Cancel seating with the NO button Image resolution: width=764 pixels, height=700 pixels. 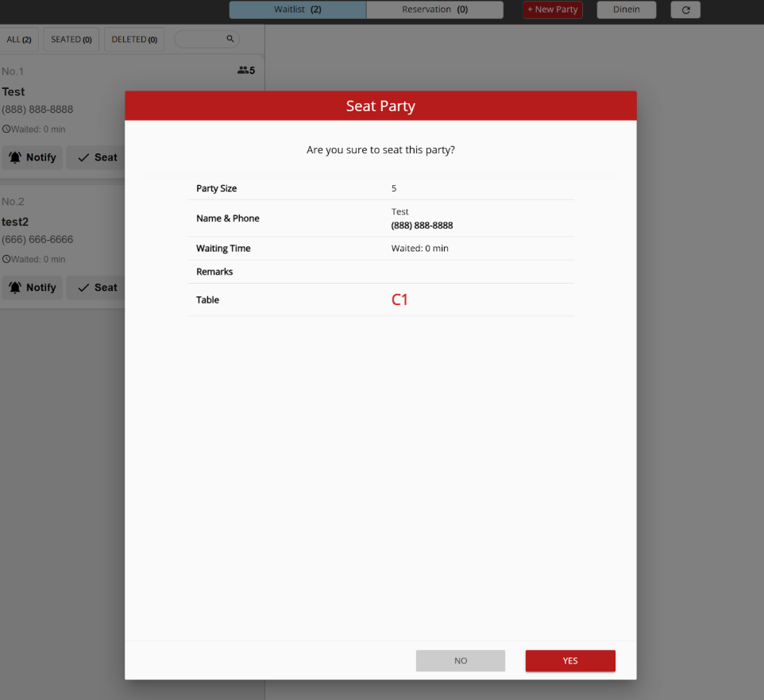pyautogui.click(x=461, y=660)
